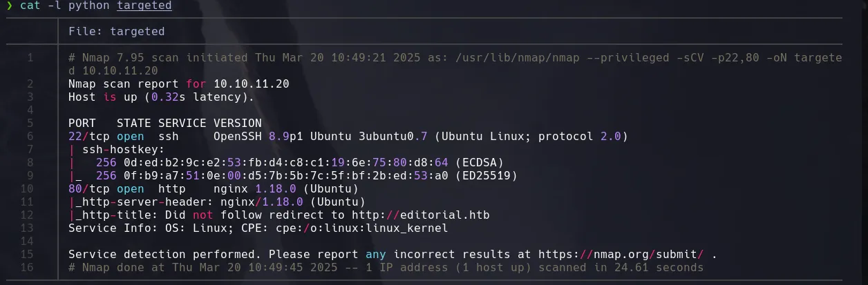The width and height of the screenshot is (868, 285).
Task: Click the PORT STATE SERVICE VERSION header row
Action: [x=164, y=124]
